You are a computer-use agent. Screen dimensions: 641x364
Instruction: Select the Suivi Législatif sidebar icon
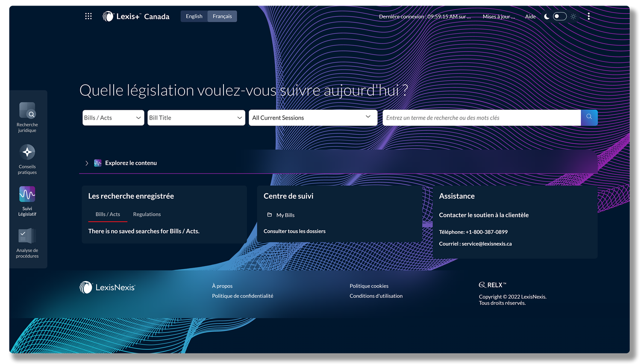point(27,194)
